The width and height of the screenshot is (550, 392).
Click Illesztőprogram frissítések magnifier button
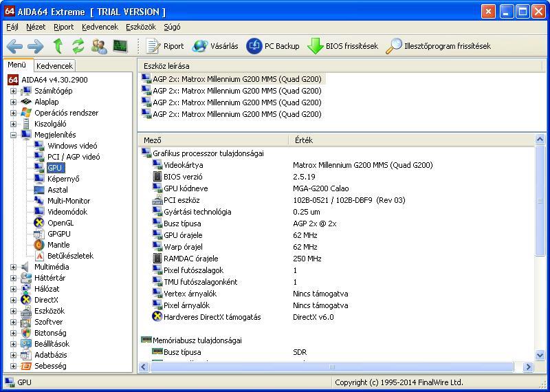pyautogui.click(x=438, y=46)
